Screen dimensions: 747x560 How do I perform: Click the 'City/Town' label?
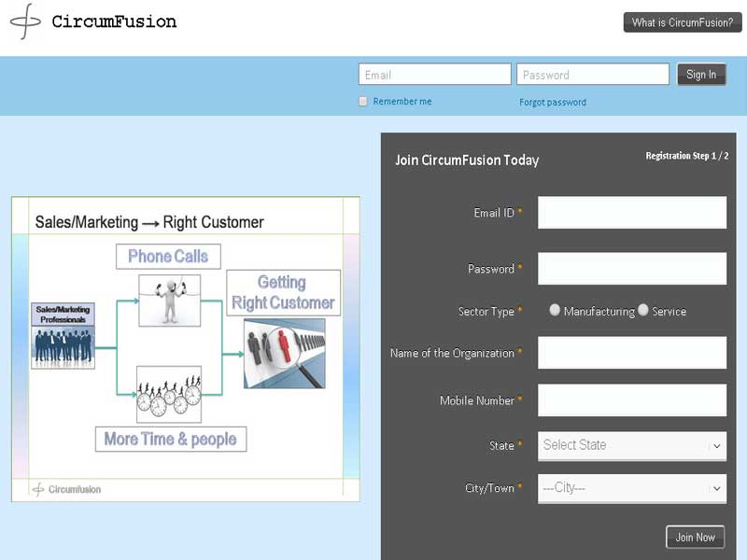(x=489, y=488)
